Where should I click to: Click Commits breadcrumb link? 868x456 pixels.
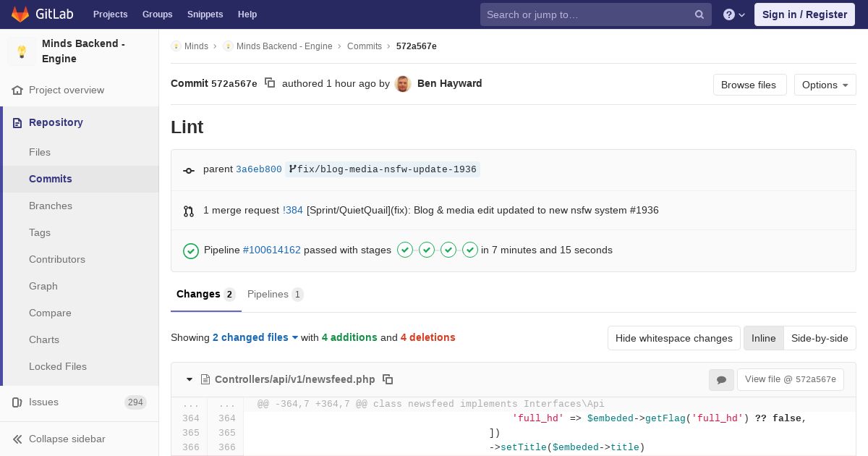[x=365, y=46]
